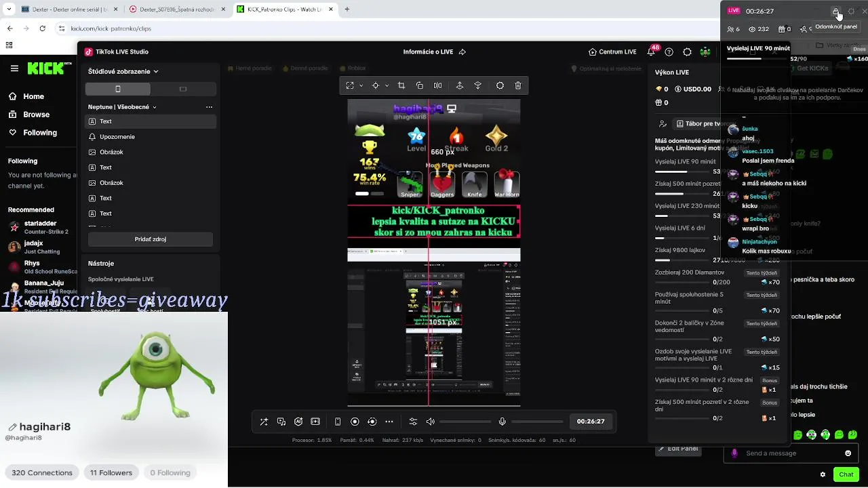Open scene three-dots options menu
The image size is (868, 488).
click(x=209, y=107)
